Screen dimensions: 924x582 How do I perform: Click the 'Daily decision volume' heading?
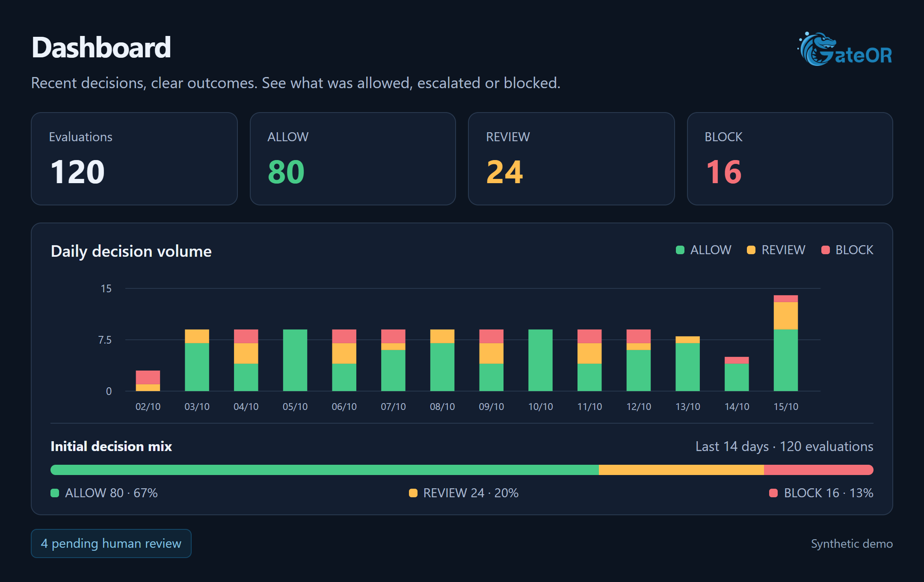click(131, 251)
